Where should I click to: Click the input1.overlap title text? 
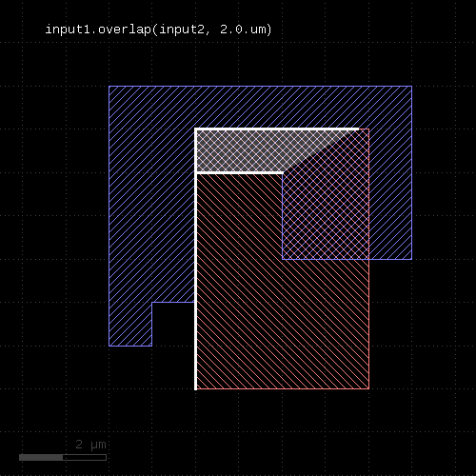pos(158,30)
